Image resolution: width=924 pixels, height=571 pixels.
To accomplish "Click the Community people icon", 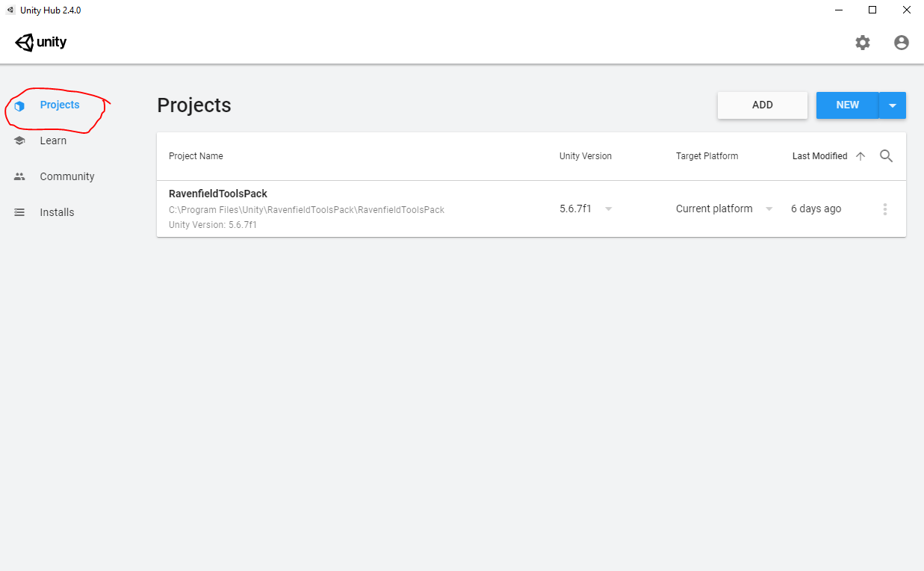I will [19, 177].
